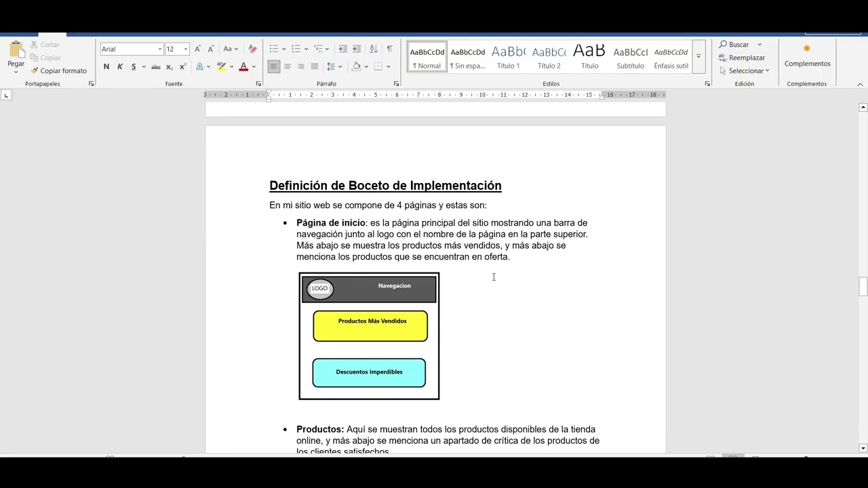Justify the text alignment
868x488 pixels.
coord(315,66)
